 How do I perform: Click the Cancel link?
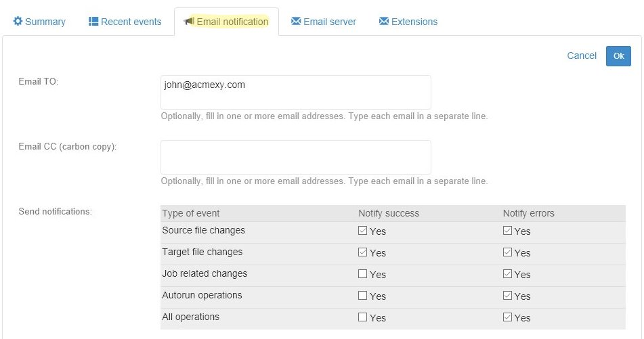point(582,56)
